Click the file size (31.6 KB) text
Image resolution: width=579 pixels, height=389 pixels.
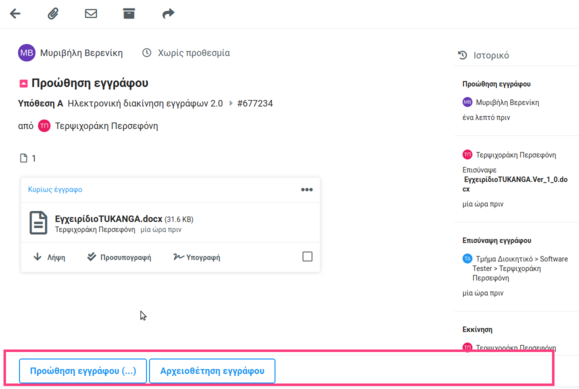click(x=179, y=219)
